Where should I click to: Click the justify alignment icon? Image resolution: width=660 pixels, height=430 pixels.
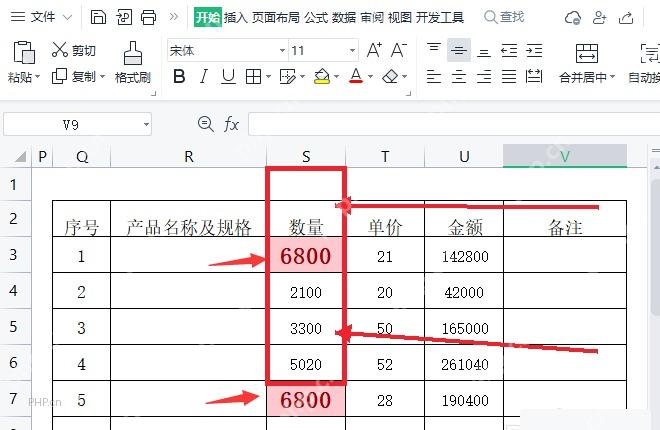pos(508,77)
